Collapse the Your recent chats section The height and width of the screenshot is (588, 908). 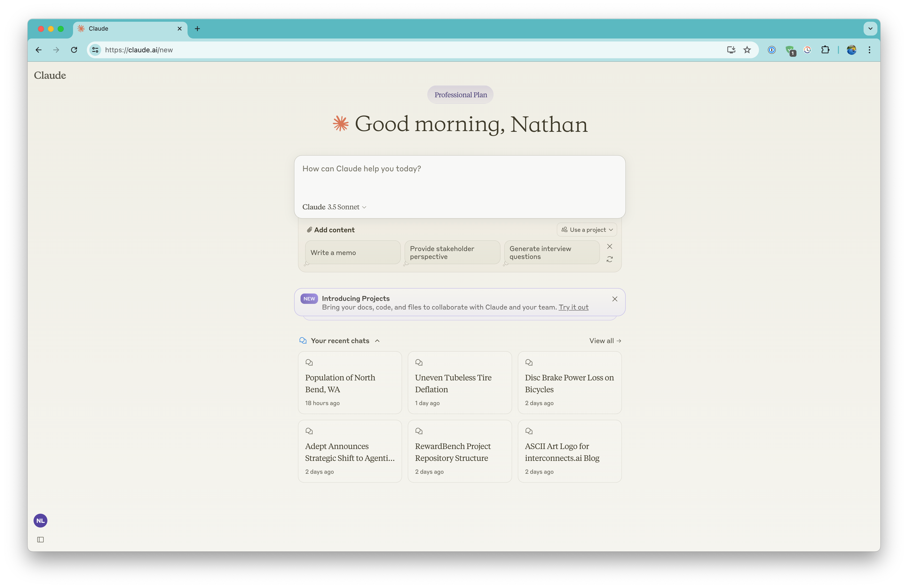[x=377, y=341]
